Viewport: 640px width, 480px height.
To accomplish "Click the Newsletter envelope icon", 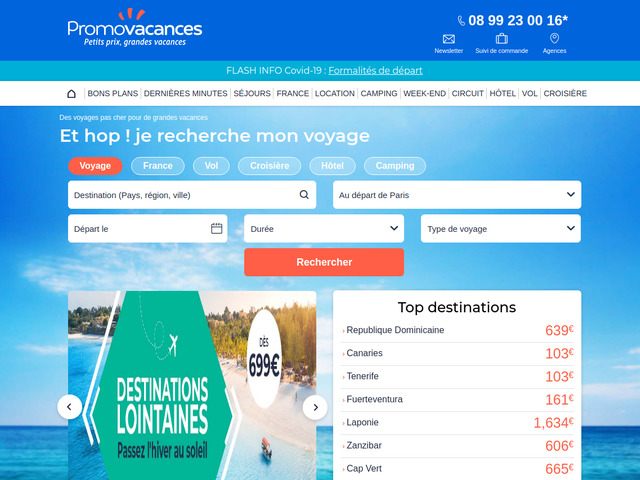I will (x=449, y=39).
